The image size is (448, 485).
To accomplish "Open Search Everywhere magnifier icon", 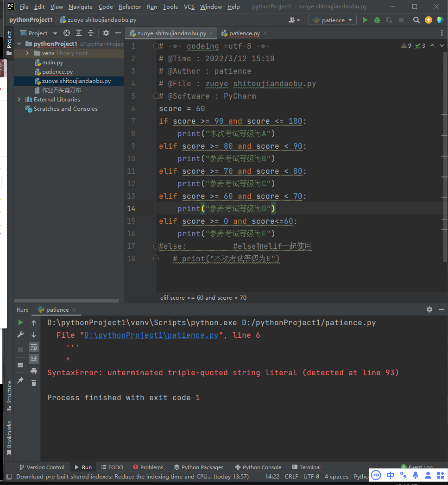I will click(x=416, y=20).
